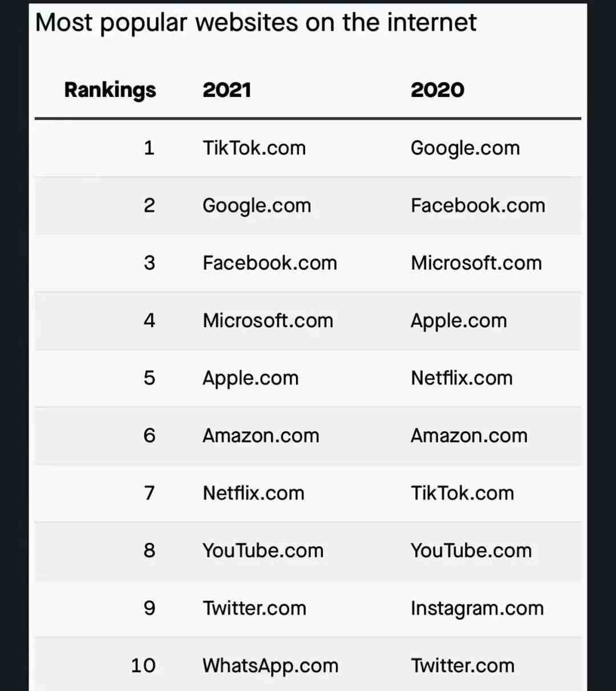Select TikTok.com in the 2021 column
Screen dimensions: 616x691
[x=254, y=148]
